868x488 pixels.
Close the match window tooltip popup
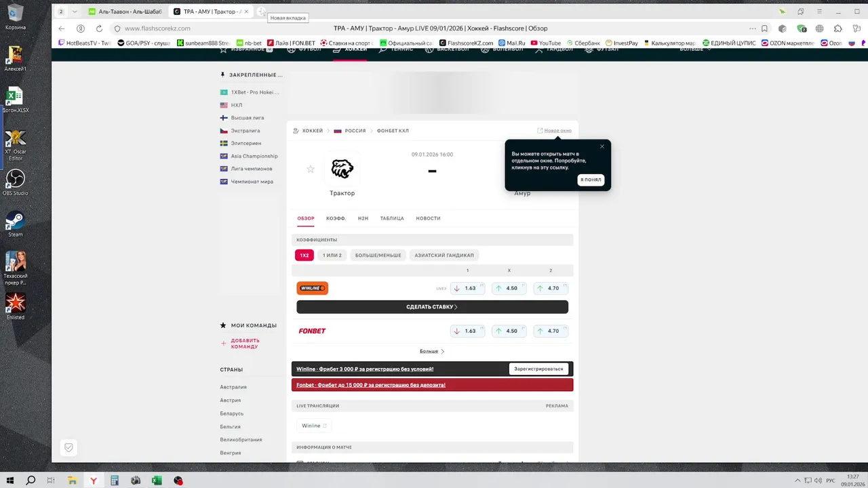tap(601, 146)
